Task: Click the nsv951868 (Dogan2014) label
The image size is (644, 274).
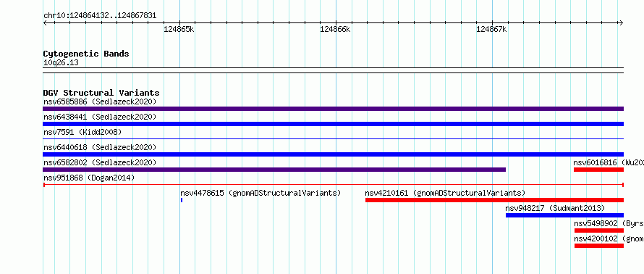Action: point(89,178)
